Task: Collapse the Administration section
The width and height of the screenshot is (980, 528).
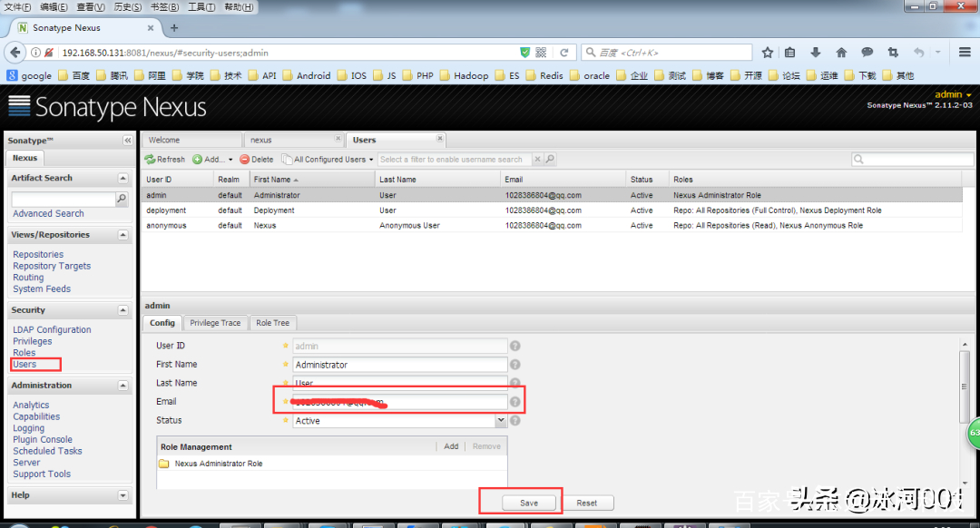Action: point(123,386)
